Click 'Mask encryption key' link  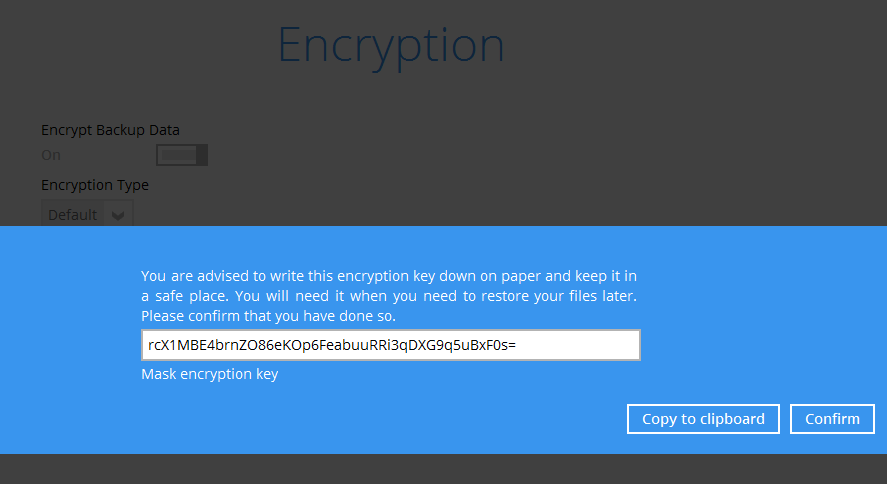tap(209, 374)
